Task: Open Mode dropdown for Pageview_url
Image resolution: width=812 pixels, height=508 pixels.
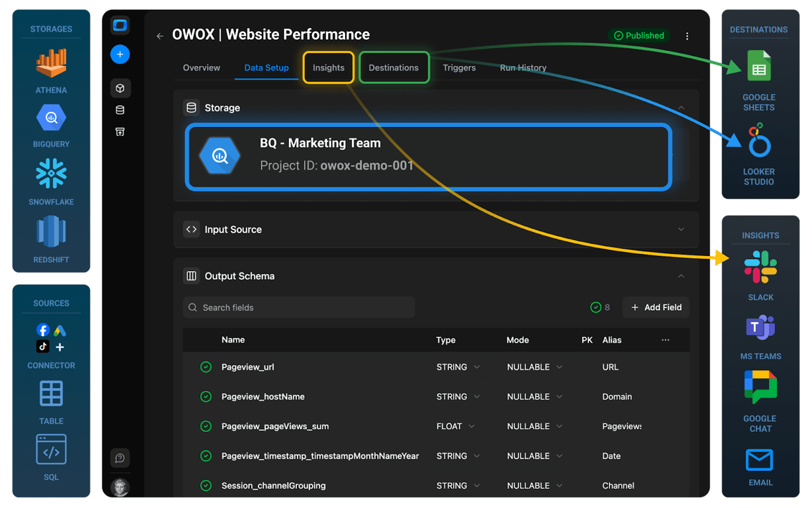Action: tap(534, 367)
